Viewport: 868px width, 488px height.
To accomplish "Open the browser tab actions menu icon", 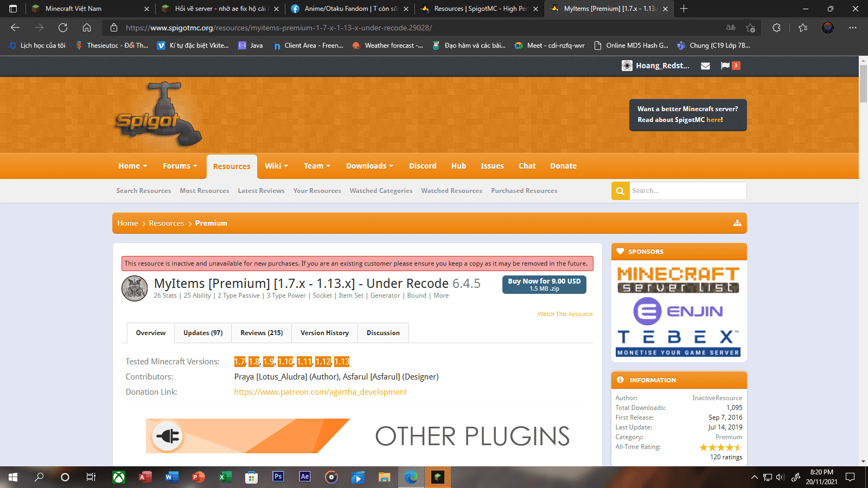I will [x=13, y=9].
